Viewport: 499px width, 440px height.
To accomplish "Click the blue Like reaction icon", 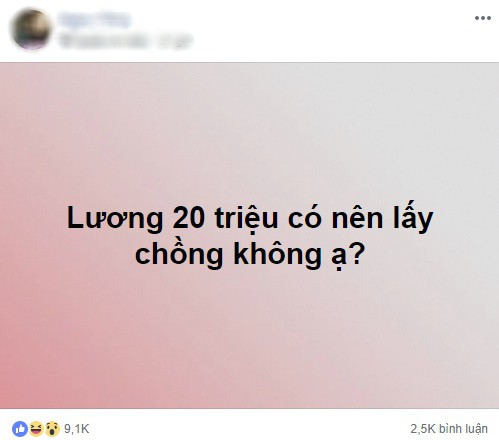I will pyautogui.click(x=20, y=429).
